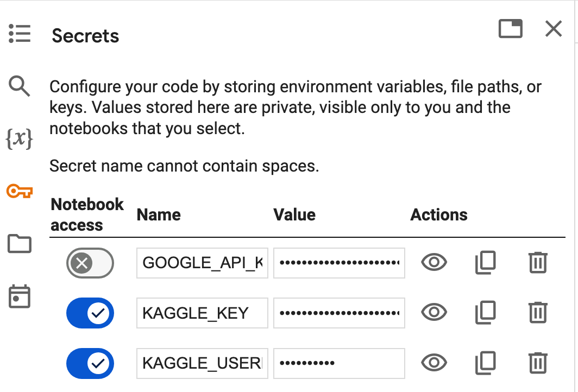This screenshot has height=392, width=578.
Task: Reveal the KAGGLE_KEY hidden value
Action: [x=434, y=312]
